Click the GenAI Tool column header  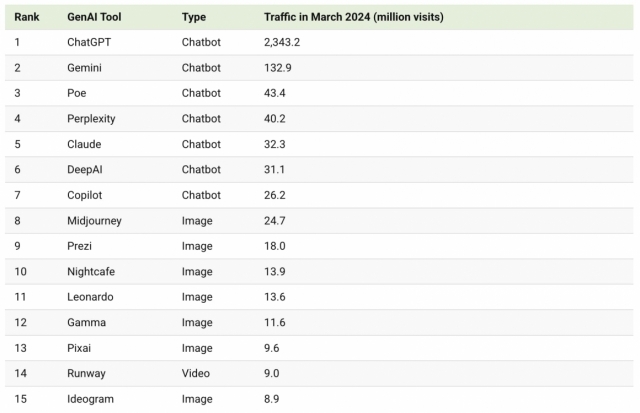(x=92, y=17)
